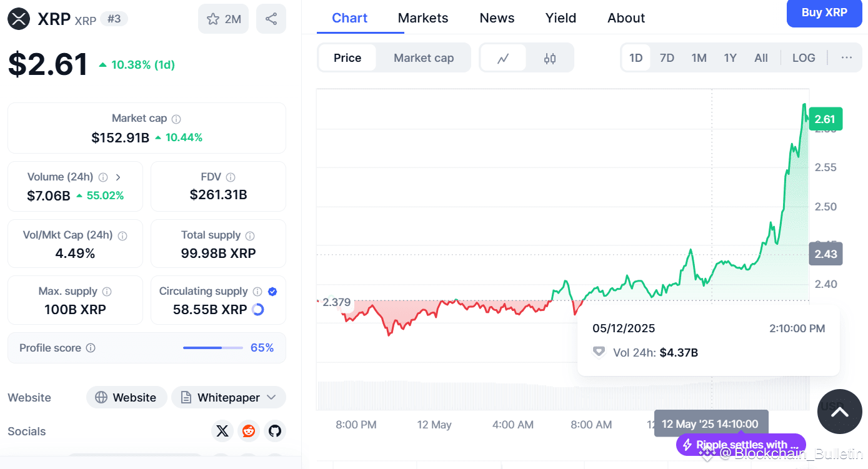Toggle the Market cap chart view
Image resolution: width=868 pixels, height=469 pixels.
pos(424,57)
